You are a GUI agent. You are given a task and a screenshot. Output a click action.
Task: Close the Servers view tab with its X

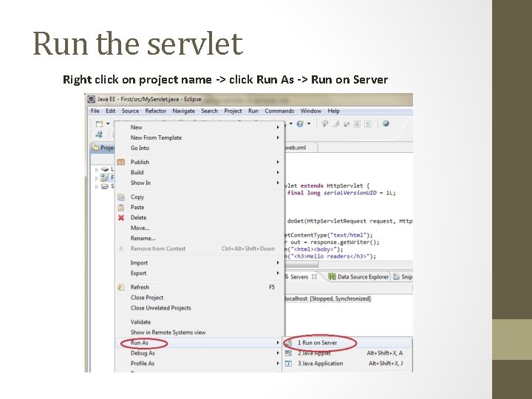[315, 277]
